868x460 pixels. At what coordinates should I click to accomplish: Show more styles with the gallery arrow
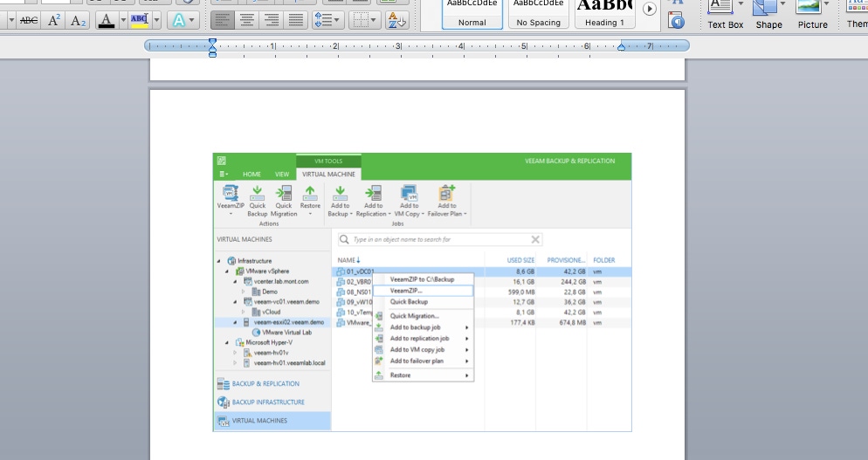(650, 9)
